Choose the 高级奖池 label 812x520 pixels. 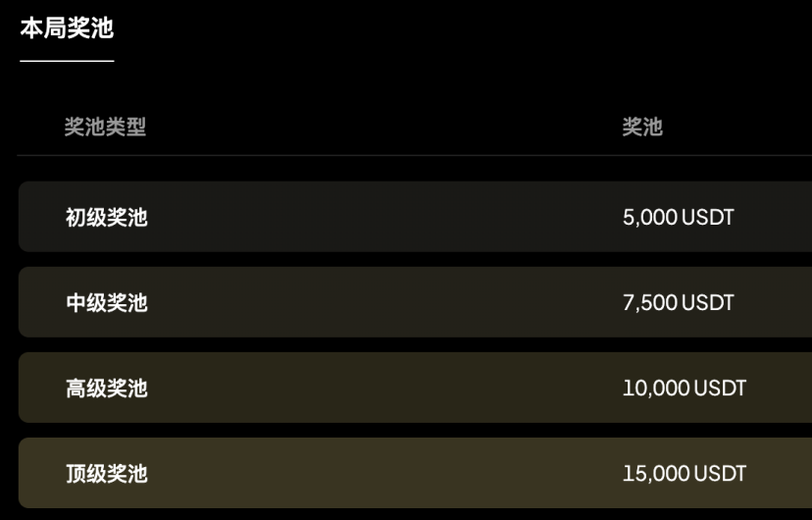point(106,389)
